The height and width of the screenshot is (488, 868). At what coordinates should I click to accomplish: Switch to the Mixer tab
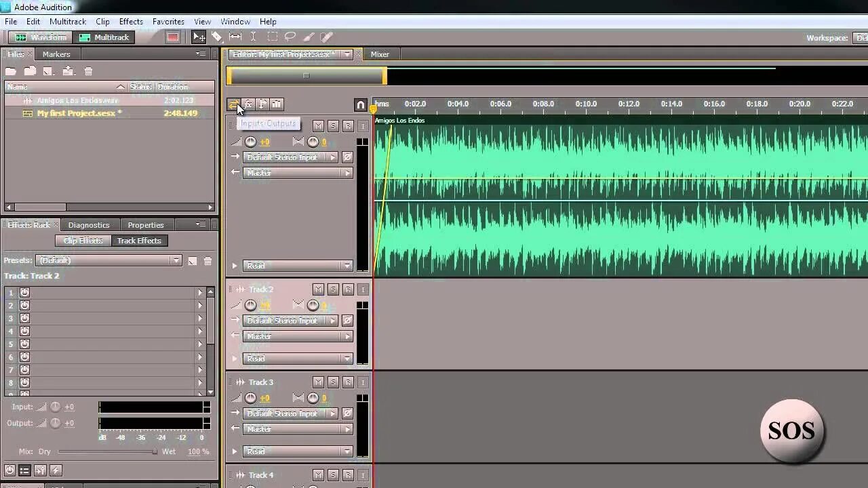coord(380,54)
